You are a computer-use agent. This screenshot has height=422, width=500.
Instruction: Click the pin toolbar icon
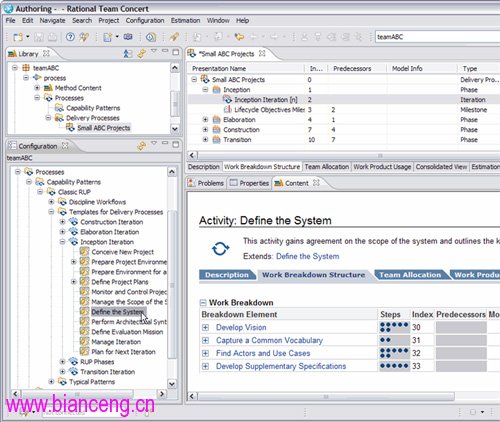(x=174, y=37)
